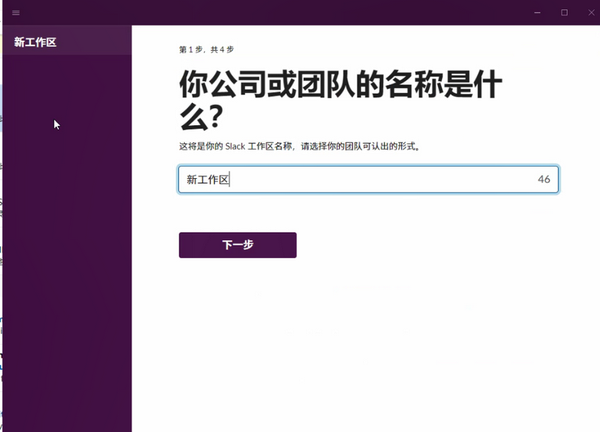The image size is (600, 432).
Task: Focus the workspace name input field
Action: pos(368,179)
